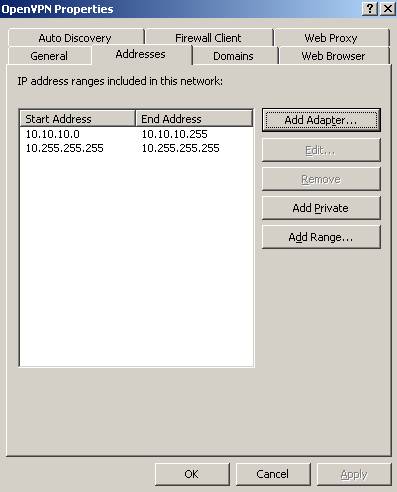Go to the General tab
This screenshot has height=492, width=397.
(49, 56)
